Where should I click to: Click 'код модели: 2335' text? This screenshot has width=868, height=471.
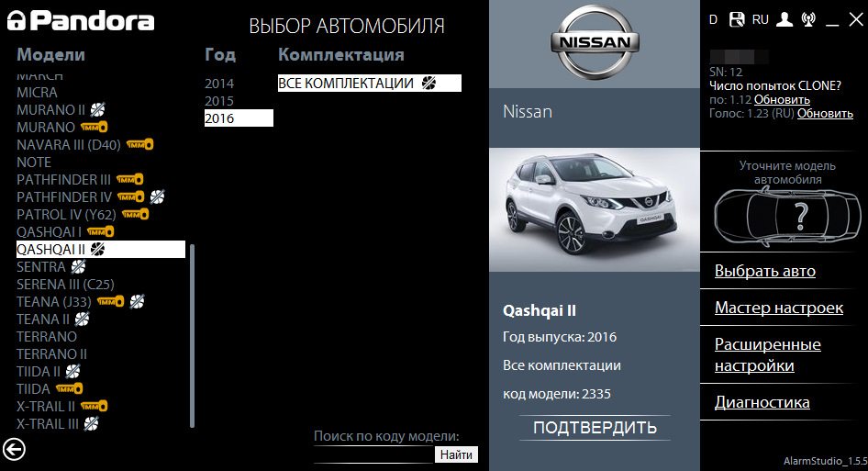(556, 394)
